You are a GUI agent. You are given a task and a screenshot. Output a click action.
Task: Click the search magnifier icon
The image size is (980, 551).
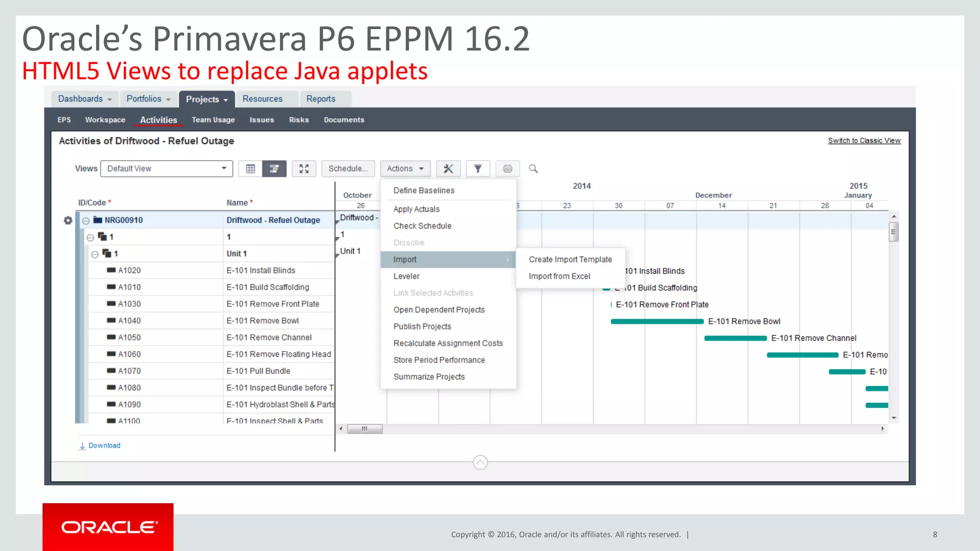tap(534, 168)
